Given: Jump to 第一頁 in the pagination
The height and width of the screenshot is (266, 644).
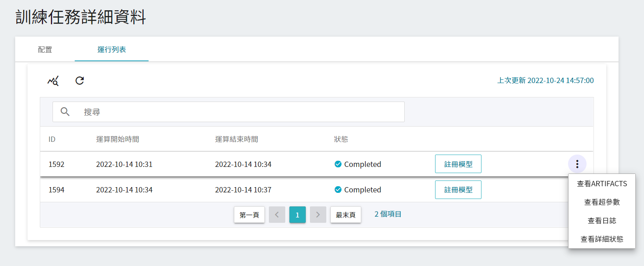Looking at the screenshot, I should click(249, 215).
